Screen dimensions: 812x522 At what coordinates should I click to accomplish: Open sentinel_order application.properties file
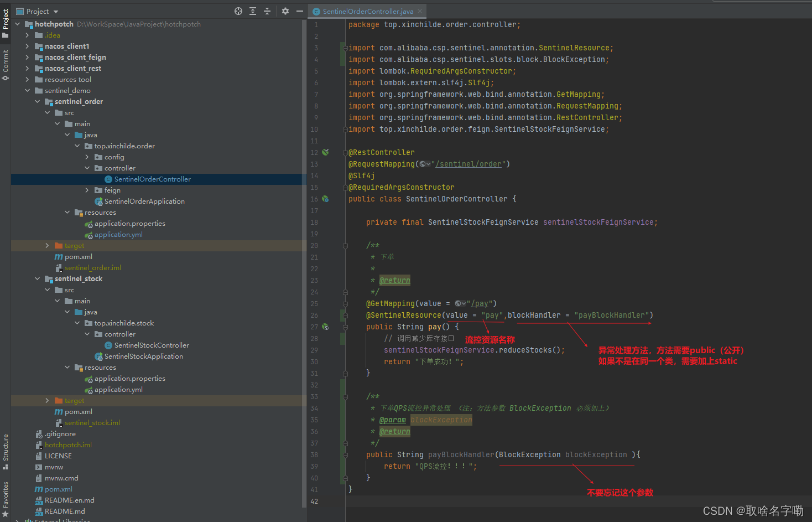tap(130, 224)
